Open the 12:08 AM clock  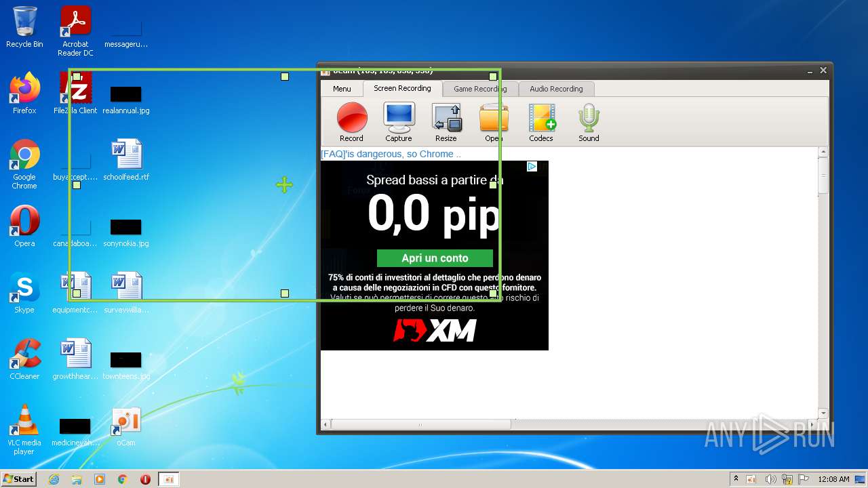pyautogui.click(x=833, y=479)
